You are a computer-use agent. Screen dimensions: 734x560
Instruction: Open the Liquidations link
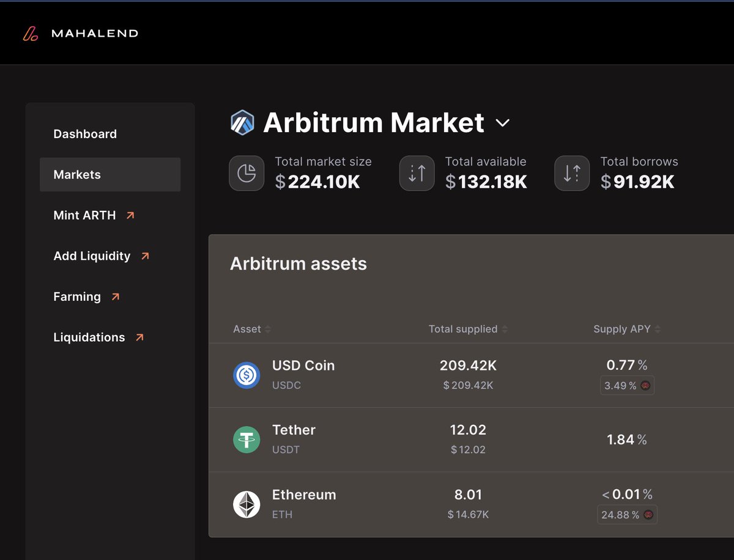(89, 337)
